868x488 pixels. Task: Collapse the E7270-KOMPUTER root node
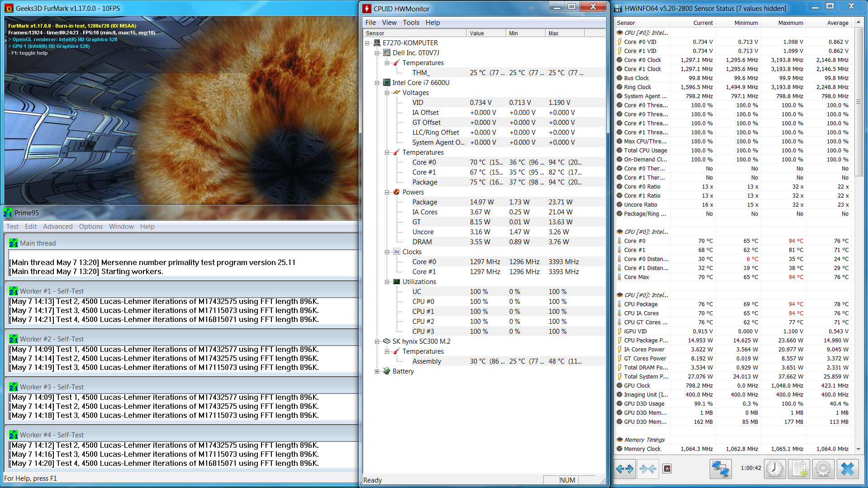click(x=367, y=43)
